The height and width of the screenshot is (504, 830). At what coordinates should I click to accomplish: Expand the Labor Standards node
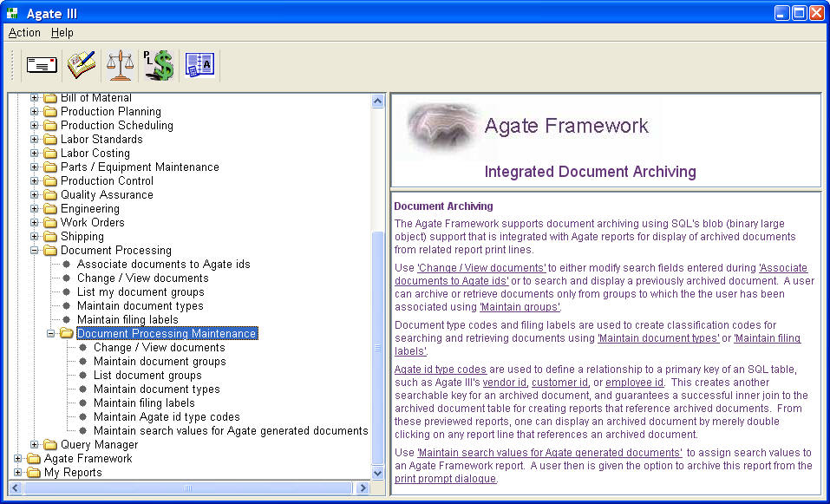click(35, 140)
